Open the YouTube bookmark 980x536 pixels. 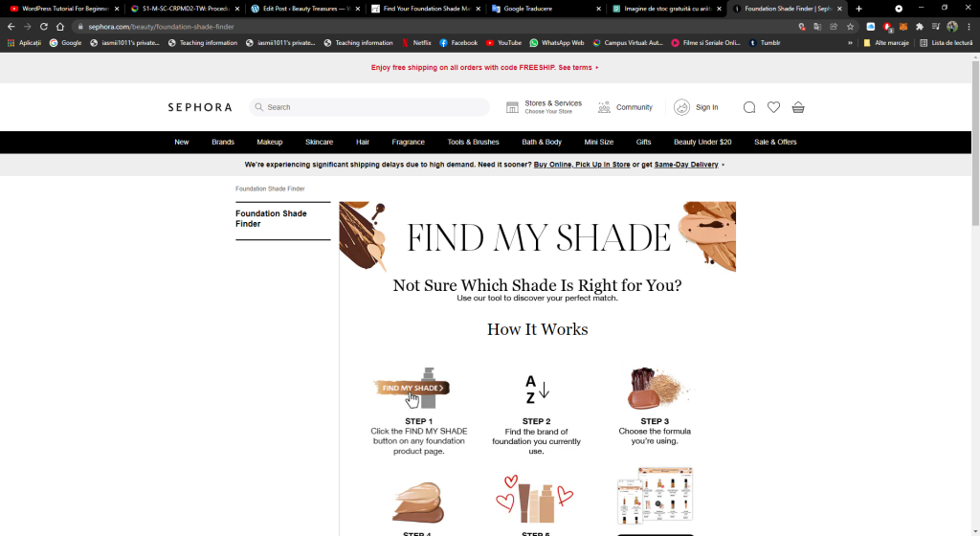[503, 43]
